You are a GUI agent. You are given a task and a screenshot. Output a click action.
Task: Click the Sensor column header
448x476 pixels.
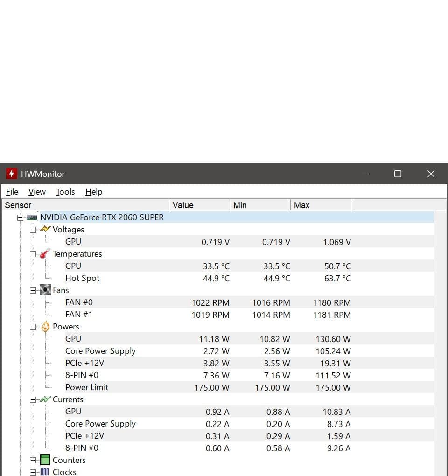coord(84,205)
